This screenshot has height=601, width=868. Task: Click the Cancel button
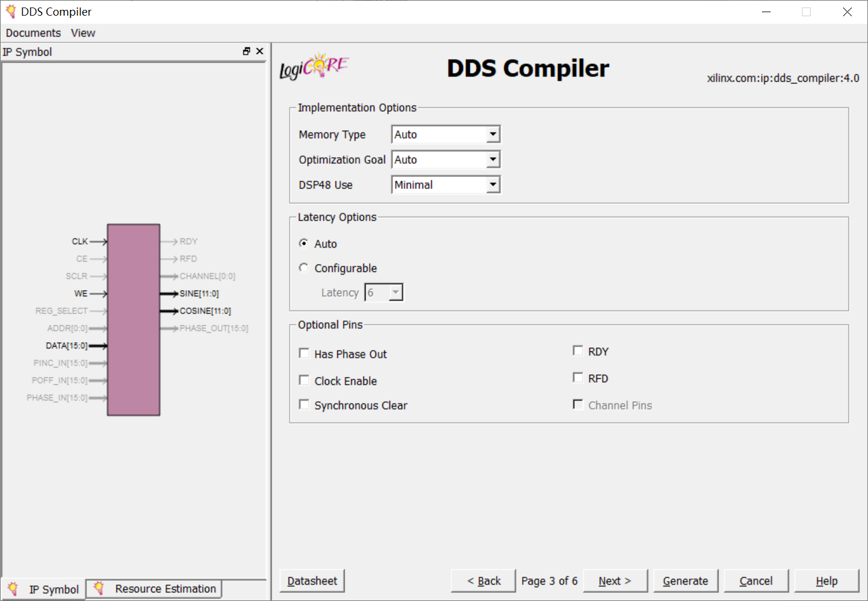756,581
